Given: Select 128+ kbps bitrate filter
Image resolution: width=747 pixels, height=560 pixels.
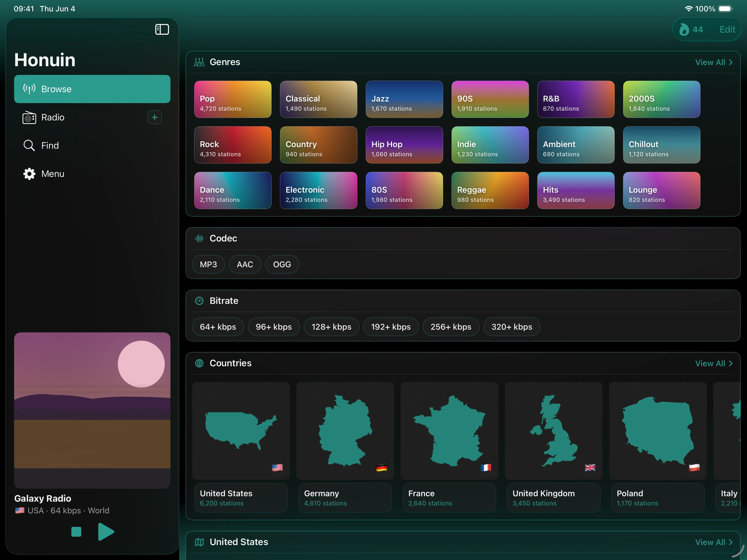Looking at the screenshot, I should pos(331,327).
